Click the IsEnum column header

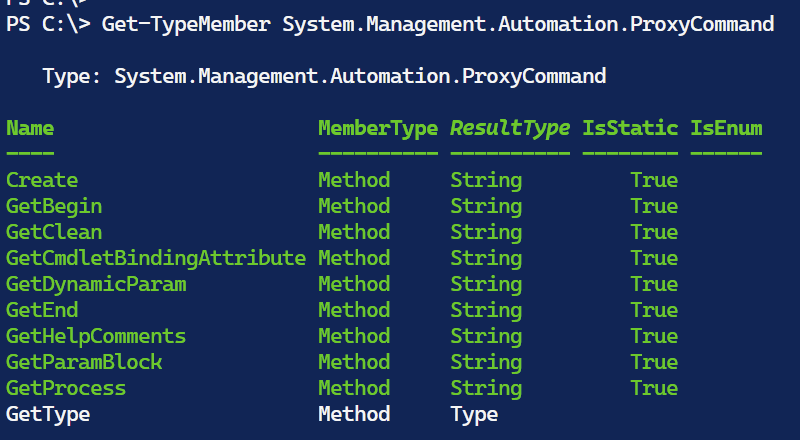pyautogui.click(x=726, y=128)
